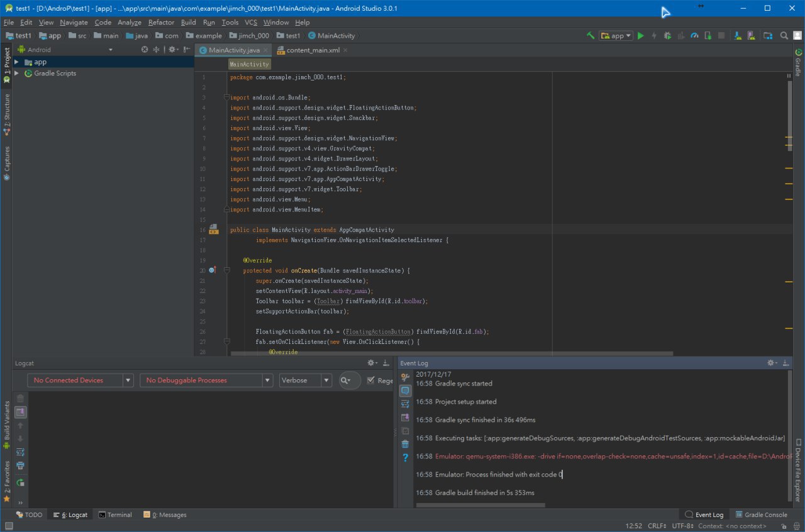Viewport: 805px width, 532px height.
Task: Open the Refactor menu
Action: tap(161, 22)
